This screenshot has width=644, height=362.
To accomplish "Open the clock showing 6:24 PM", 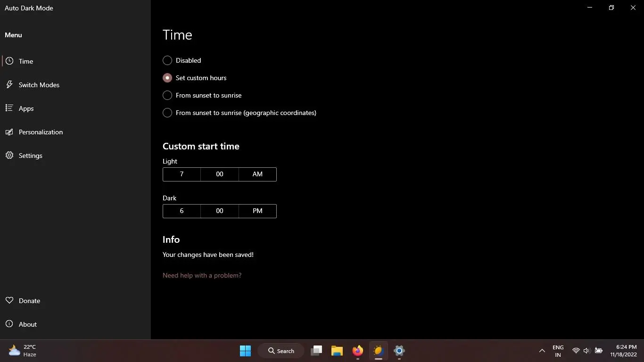I will coord(624,351).
